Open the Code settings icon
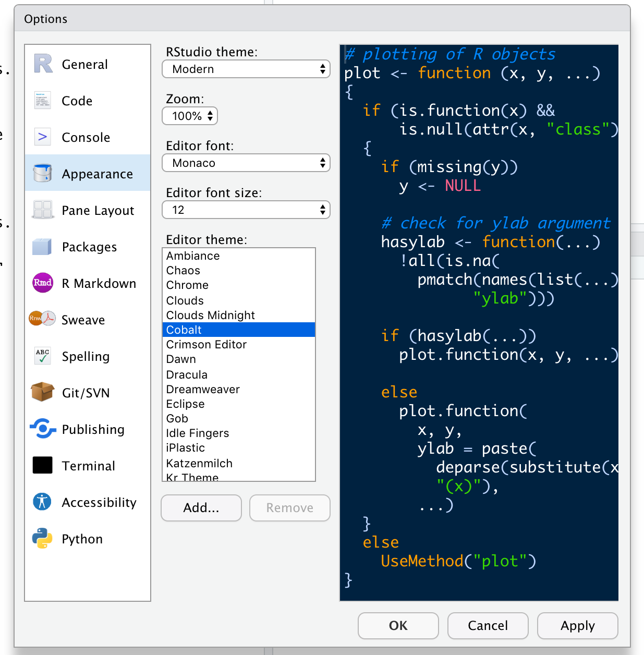This screenshot has height=655, width=644. (x=43, y=100)
